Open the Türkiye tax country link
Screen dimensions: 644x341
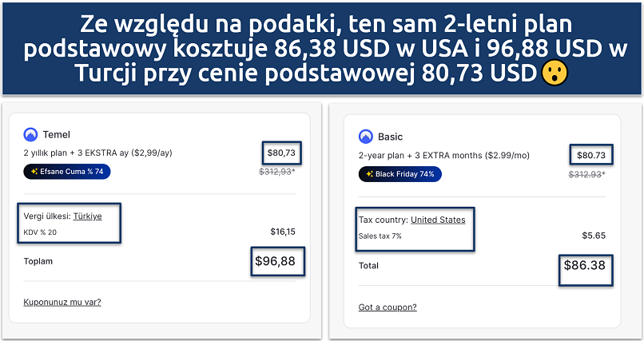click(x=87, y=216)
